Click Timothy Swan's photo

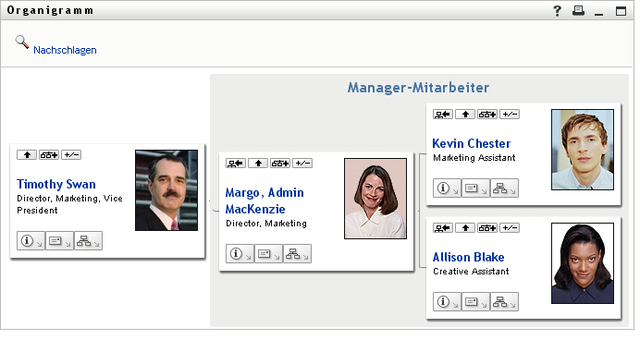tap(166, 190)
